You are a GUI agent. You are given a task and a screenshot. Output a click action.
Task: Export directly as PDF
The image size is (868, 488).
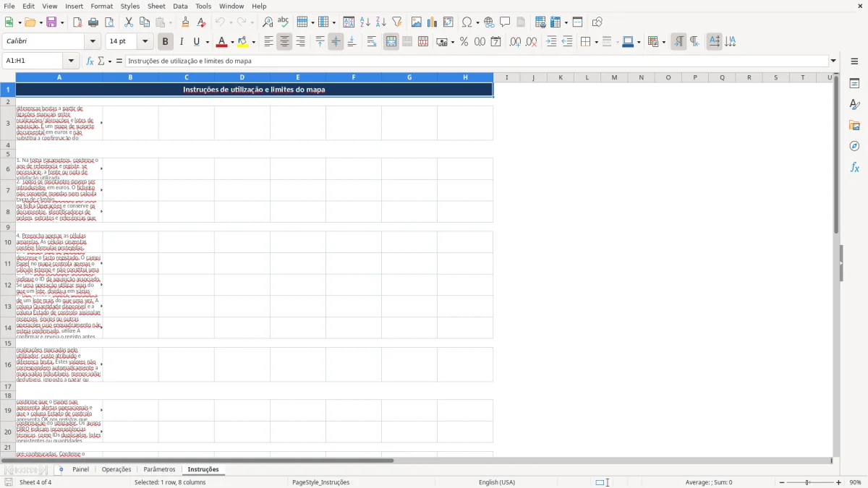(78, 22)
